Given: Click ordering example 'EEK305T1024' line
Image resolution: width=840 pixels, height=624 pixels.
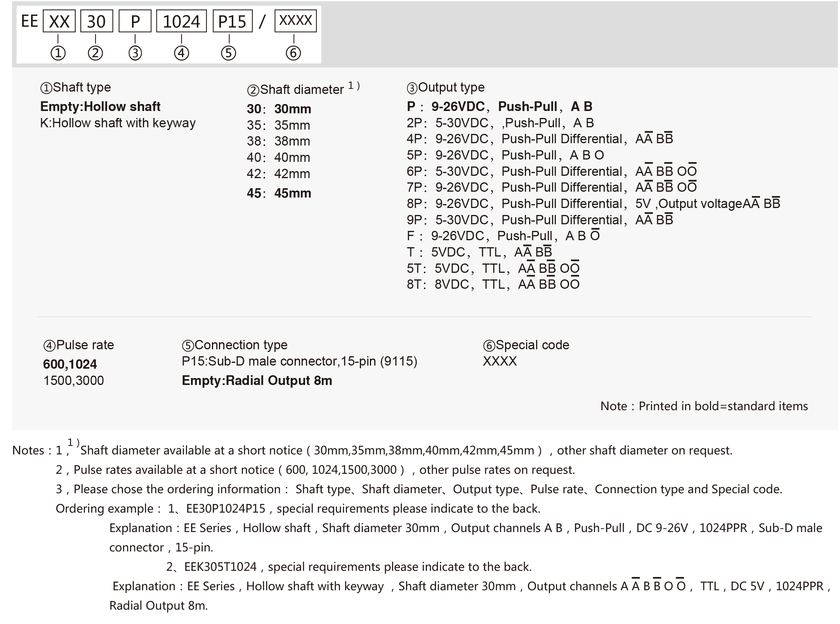Looking at the screenshot, I should (349, 567).
